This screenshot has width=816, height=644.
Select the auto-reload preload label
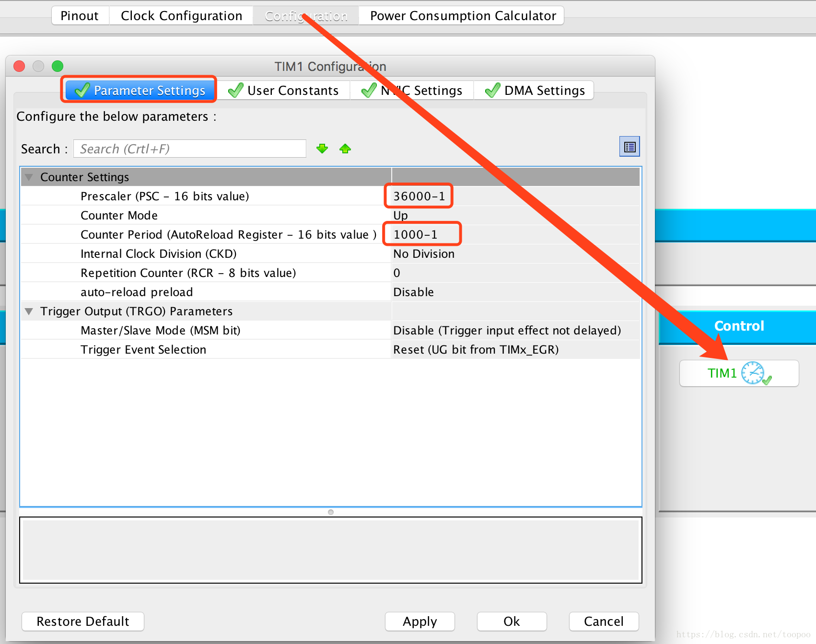tap(137, 292)
